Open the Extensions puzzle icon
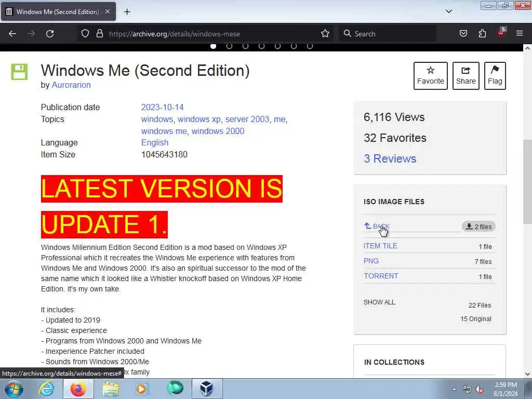 coord(482,33)
